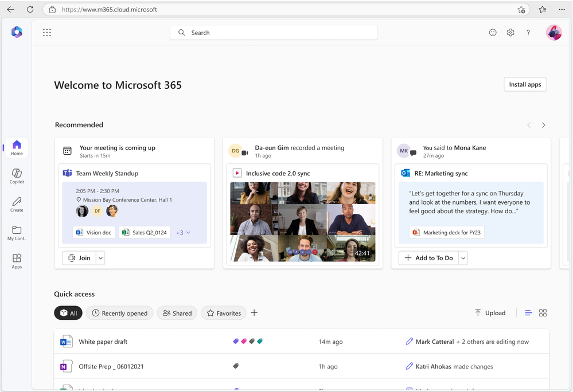Open the app launcher grid

[47, 33]
